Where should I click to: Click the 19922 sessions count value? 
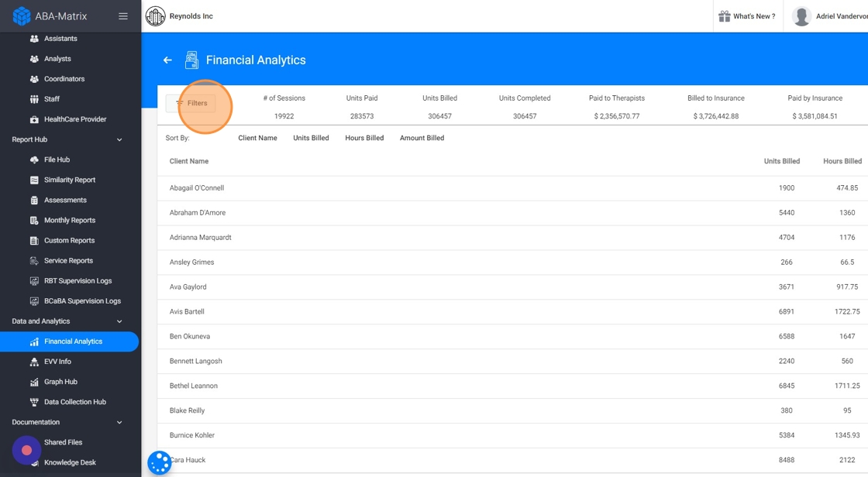[284, 116]
